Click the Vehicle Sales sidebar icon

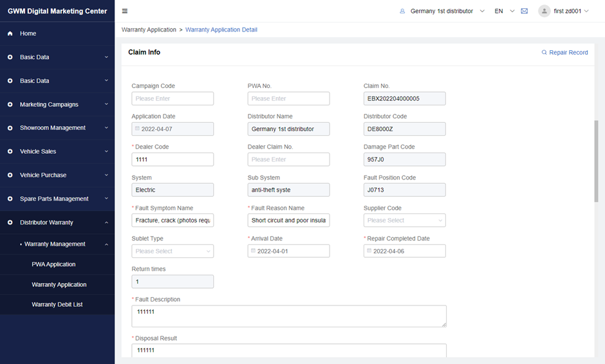click(10, 152)
